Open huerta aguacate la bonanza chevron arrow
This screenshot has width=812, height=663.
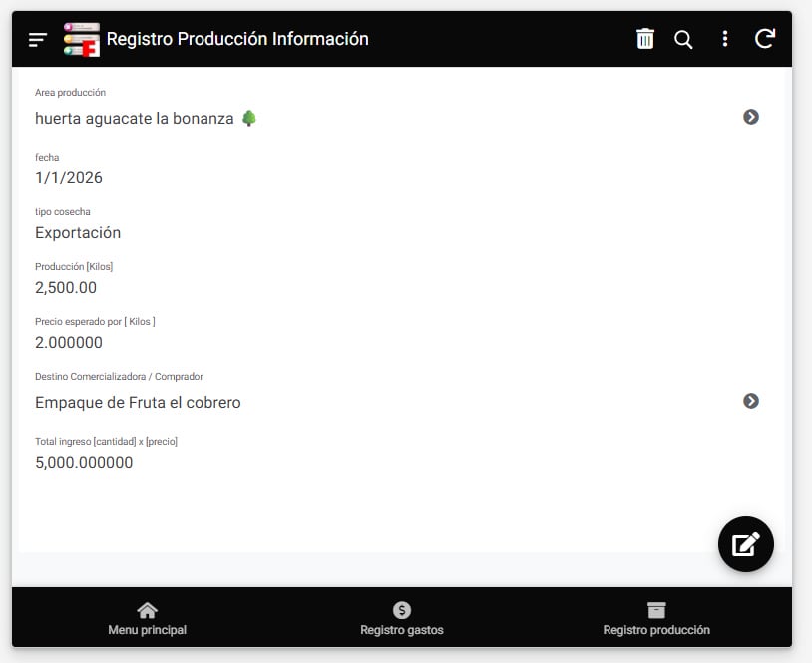751,117
